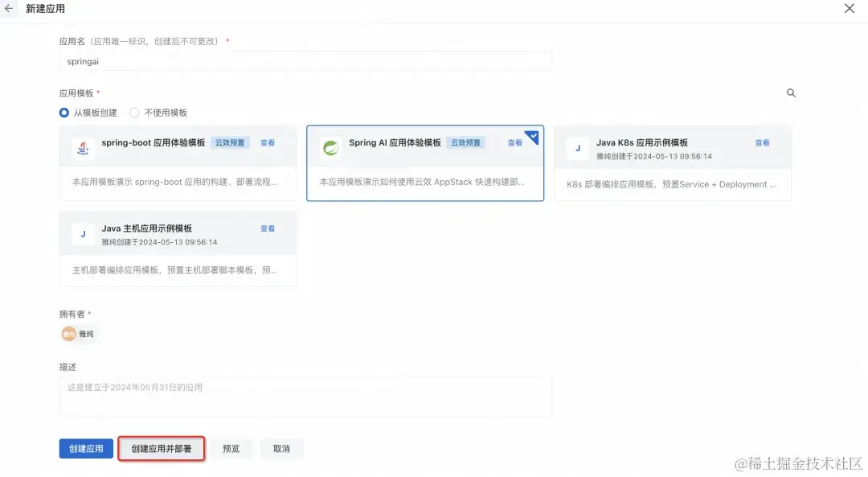Click the 预览 button
868x477 pixels.
[x=231, y=449]
